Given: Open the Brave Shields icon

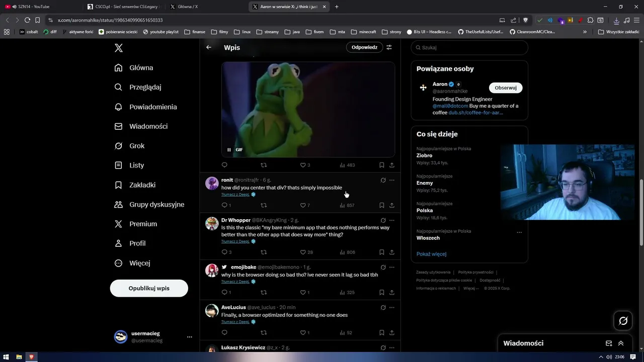Looking at the screenshot, I should pos(525,20).
